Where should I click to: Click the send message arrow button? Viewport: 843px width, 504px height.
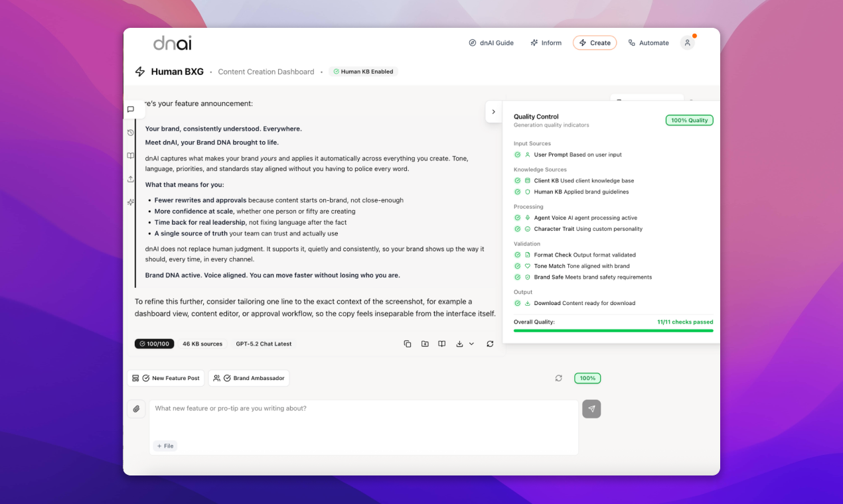[591, 409]
